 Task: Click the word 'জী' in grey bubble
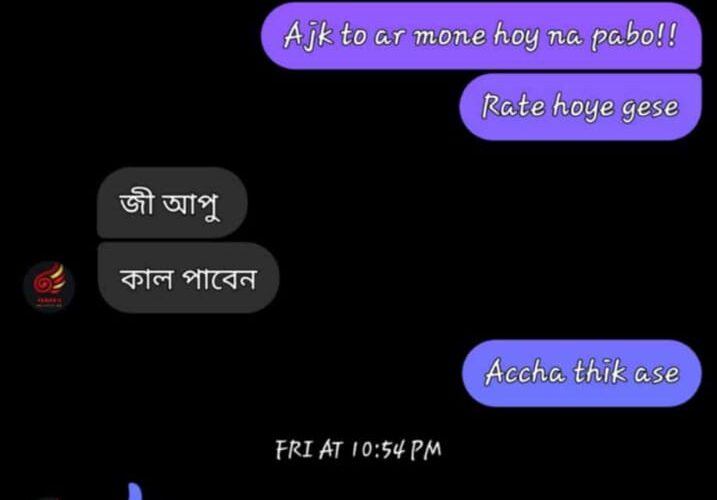coord(136,203)
